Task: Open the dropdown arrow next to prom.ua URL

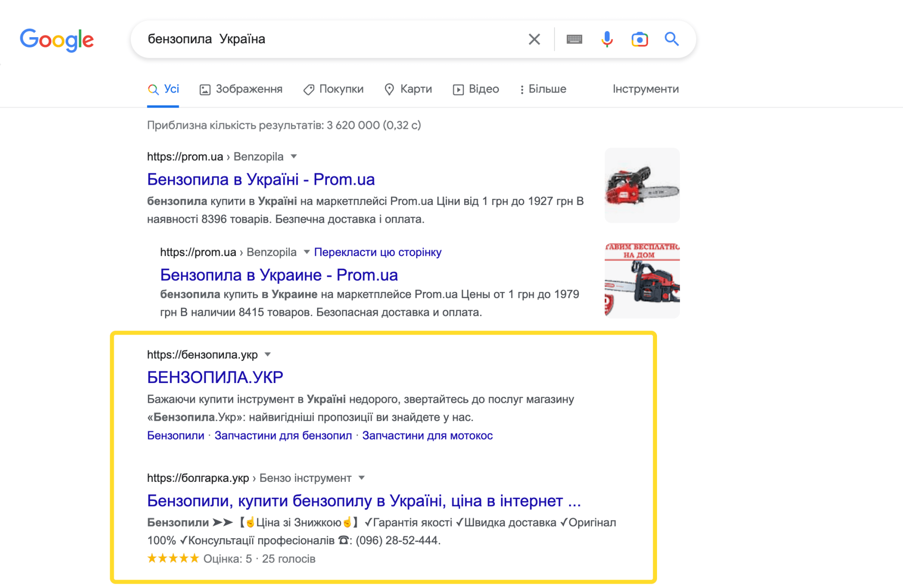Action: tap(293, 157)
